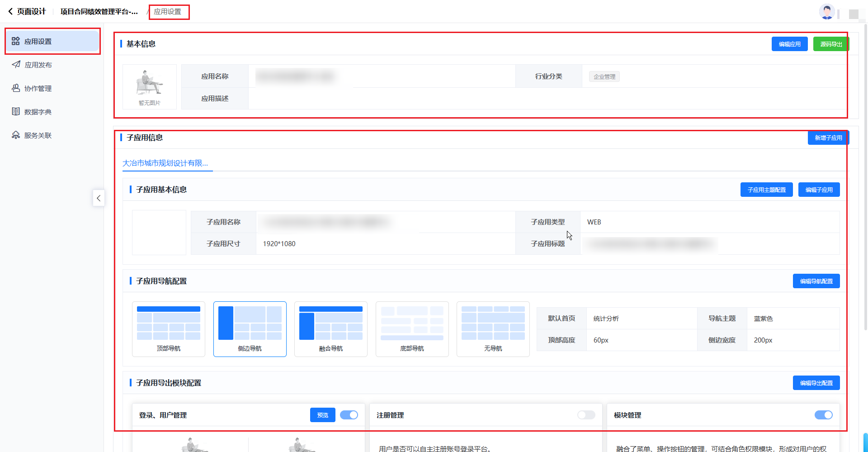
Task: Click the 数据字典 book icon
Action: pyautogui.click(x=16, y=112)
